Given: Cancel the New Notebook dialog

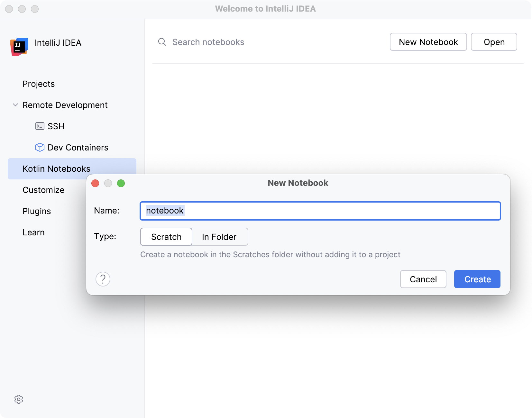Looking at the screenshot, I should pos(423,279).
